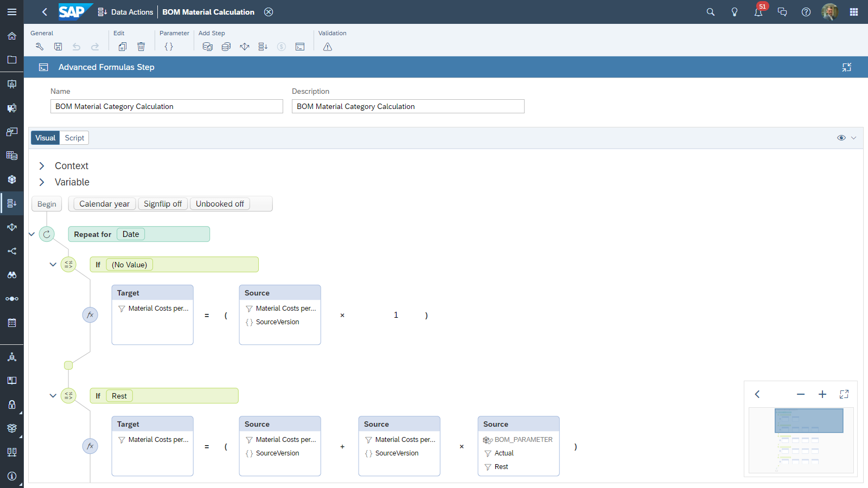Open the Parameter editor
This screenshot has height=488, width=868.
click(x=169, y=47)
